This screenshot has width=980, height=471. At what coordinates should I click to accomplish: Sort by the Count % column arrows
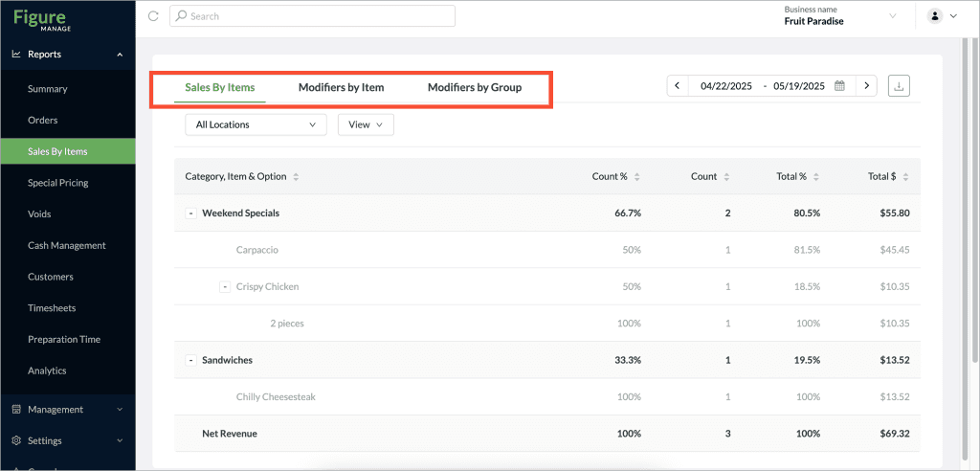636,177
